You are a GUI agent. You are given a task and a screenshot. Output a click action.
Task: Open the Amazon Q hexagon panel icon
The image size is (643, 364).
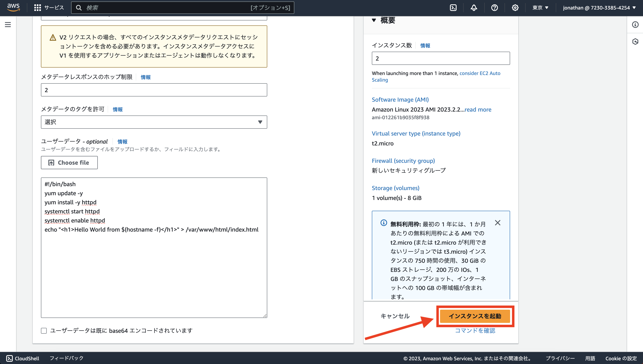(x=636, y=42)
